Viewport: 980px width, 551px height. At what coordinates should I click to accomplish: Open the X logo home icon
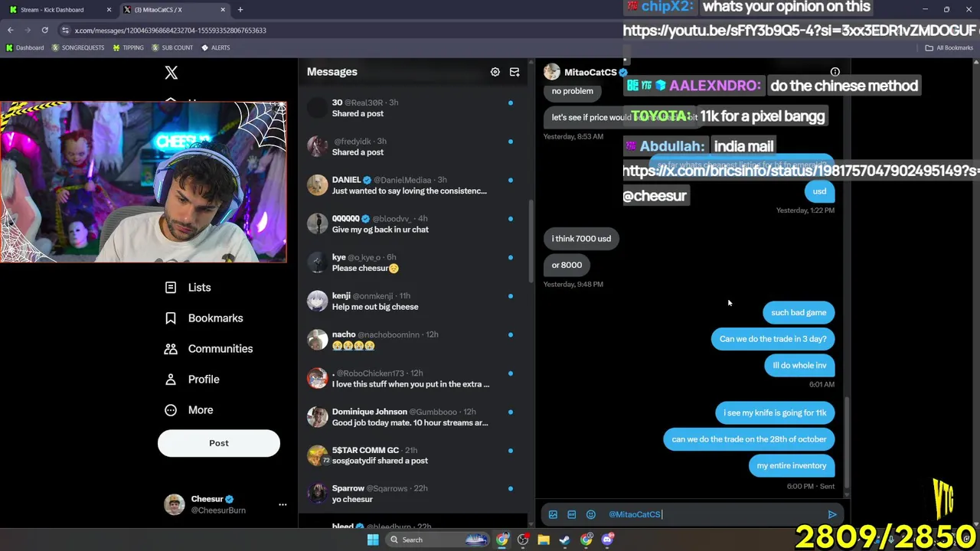pyautogui.click(x=171, y=73)
